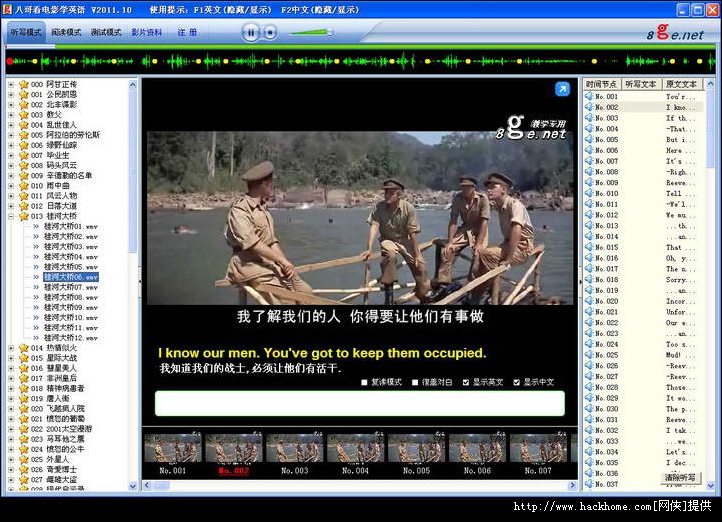Image resolution: width=722 pixels, height=522 pixels.
Task: Expand the 025 外星人 tree node
Action: click(11, 459)
